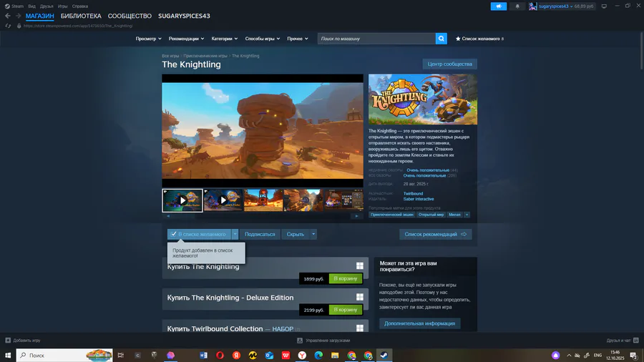Open the user profile avatar

click(x=532, y=6)
